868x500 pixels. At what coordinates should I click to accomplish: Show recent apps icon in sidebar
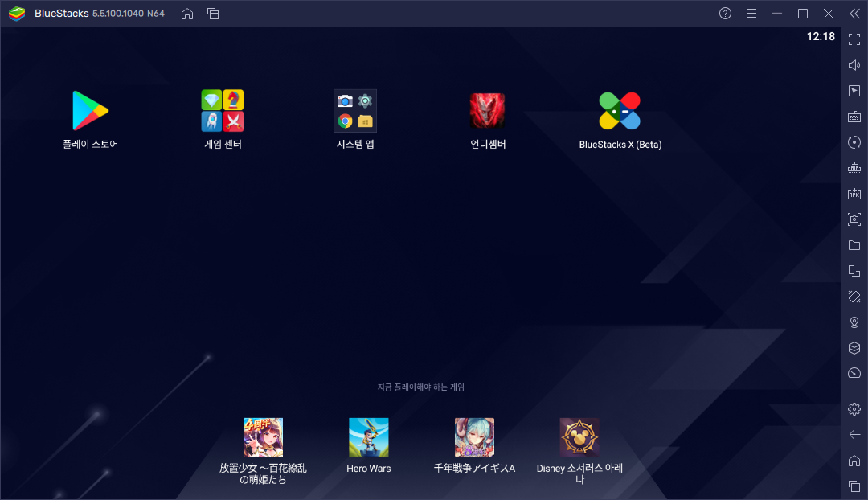pyautogui.click(x=854, y=486)
